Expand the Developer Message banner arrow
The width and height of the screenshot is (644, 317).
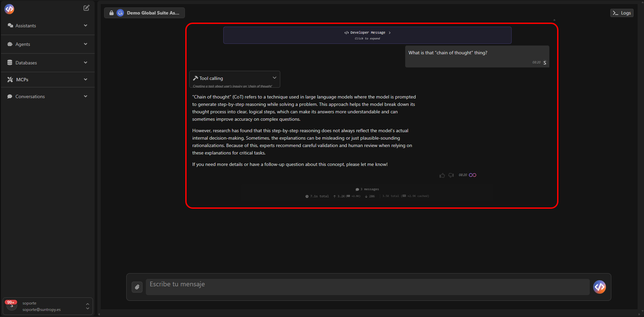390,33
